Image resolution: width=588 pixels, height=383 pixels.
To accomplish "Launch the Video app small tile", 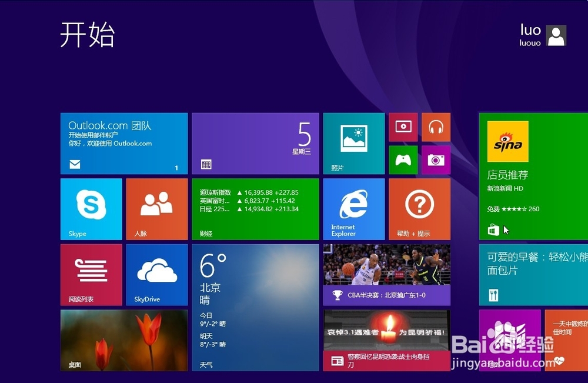I will [403, 127].
